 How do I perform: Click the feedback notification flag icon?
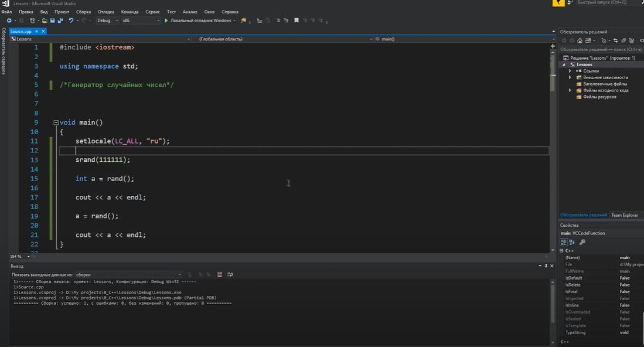coord(558,3)
